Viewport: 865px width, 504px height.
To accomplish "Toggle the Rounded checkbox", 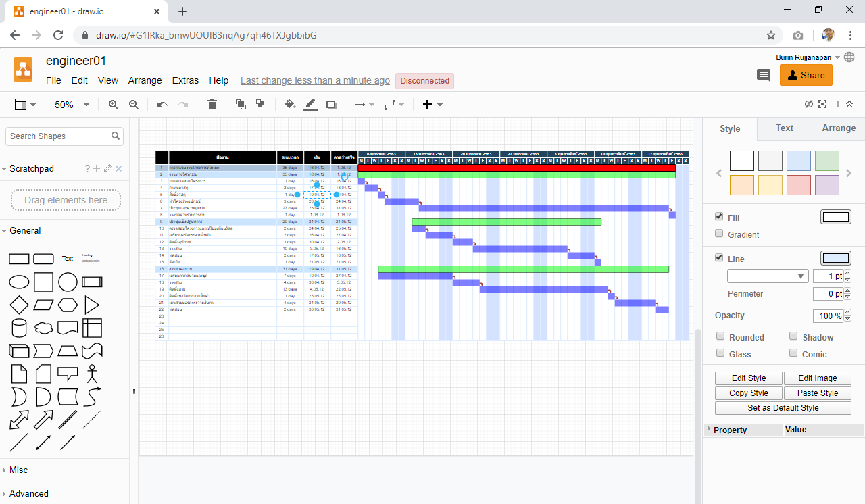I will coord(720,336).
